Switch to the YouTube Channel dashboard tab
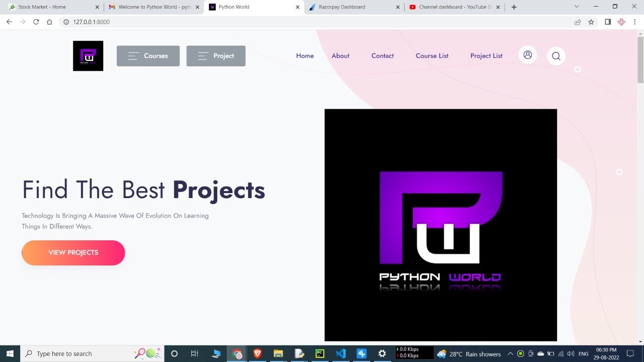The image size is (644, 362). pos(455,7)
